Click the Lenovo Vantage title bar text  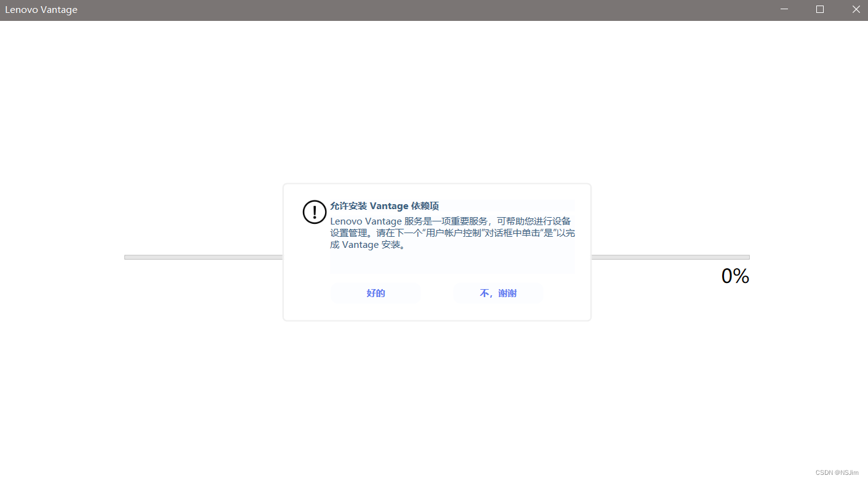[x=41, y=9]
